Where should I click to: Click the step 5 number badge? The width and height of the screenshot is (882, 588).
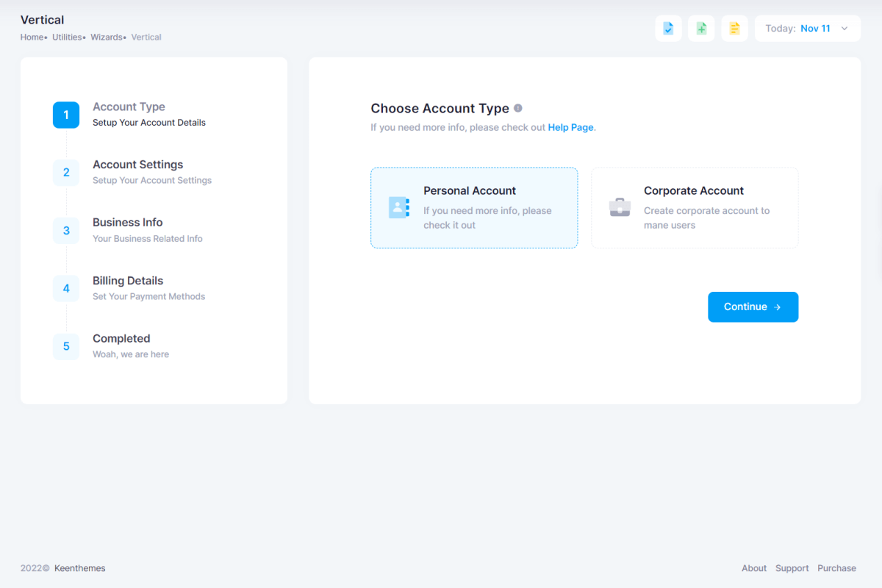[x=66, y=346]
